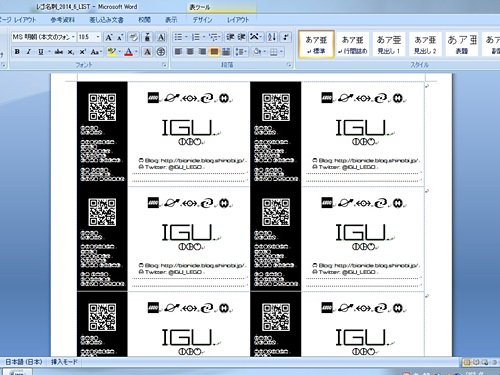Image resolution: width=500 pixels, height=375 pixels.
Task: Click the LEGO logo on first card
Action: (x=153, y=98)
